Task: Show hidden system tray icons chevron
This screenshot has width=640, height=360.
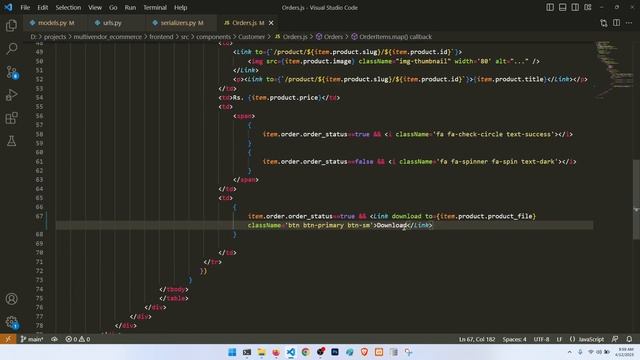Action: [x=569, y=352]
